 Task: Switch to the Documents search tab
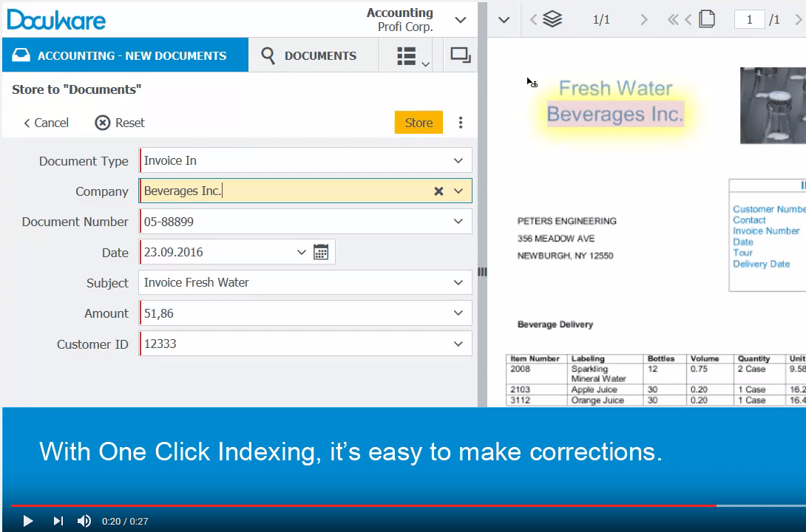[310, 56]
